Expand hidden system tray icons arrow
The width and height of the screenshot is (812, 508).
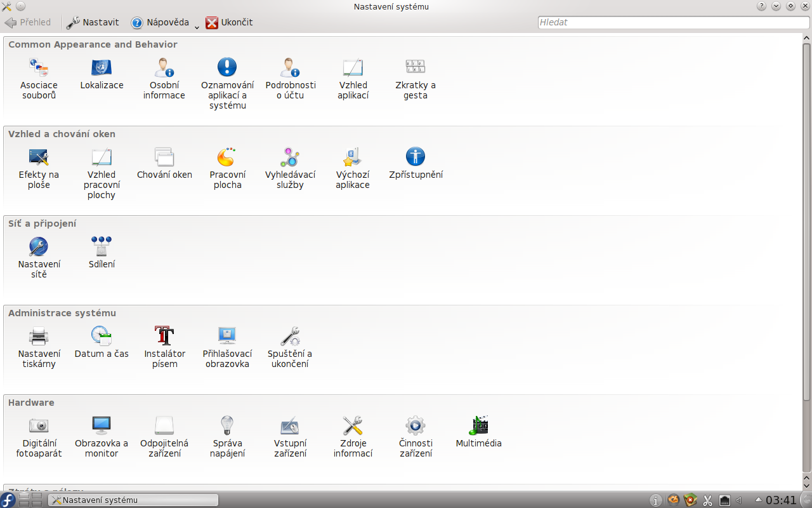coord(758,500)
